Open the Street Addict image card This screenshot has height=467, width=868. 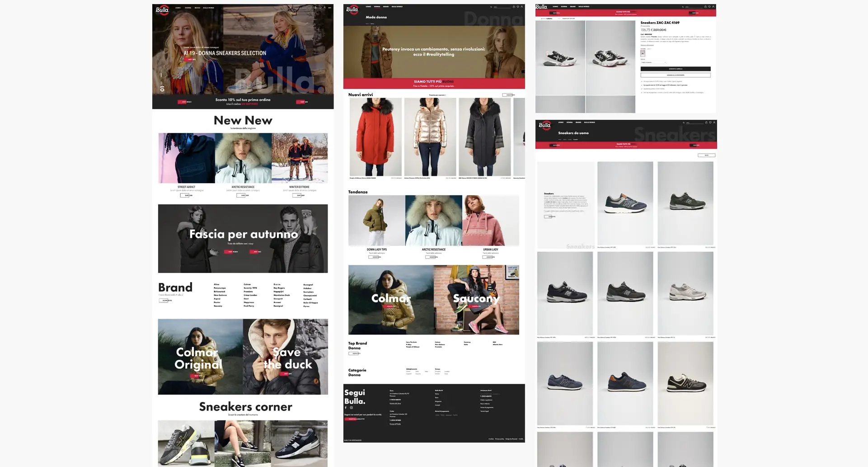[187, 158]
